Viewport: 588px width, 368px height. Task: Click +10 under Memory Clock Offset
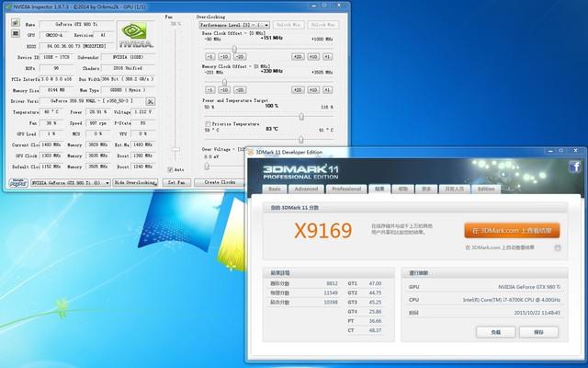313,90
